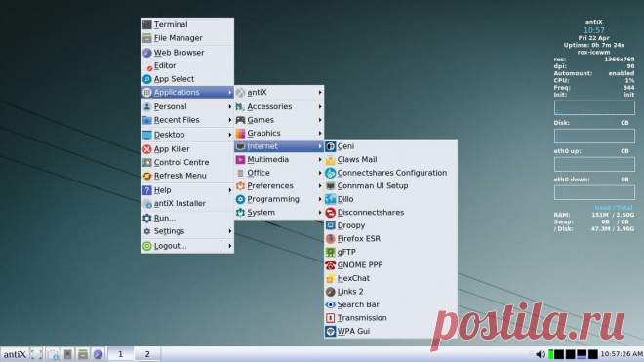The image size is (644, 362).
Task: Expand the Help submenu arrow
Action: pyautogui.click(x=229, y=190)
